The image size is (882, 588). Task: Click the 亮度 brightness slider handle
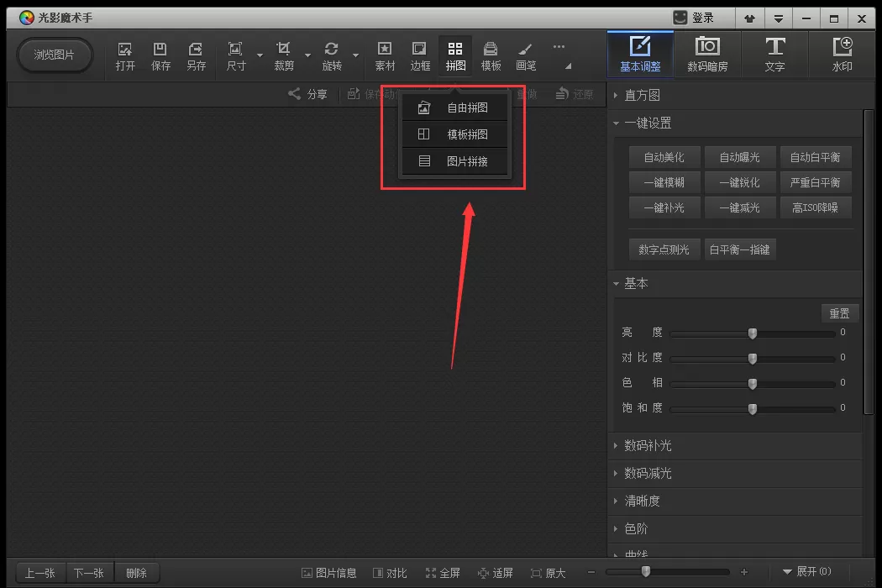pyautogui.click(x=753, y=333)
